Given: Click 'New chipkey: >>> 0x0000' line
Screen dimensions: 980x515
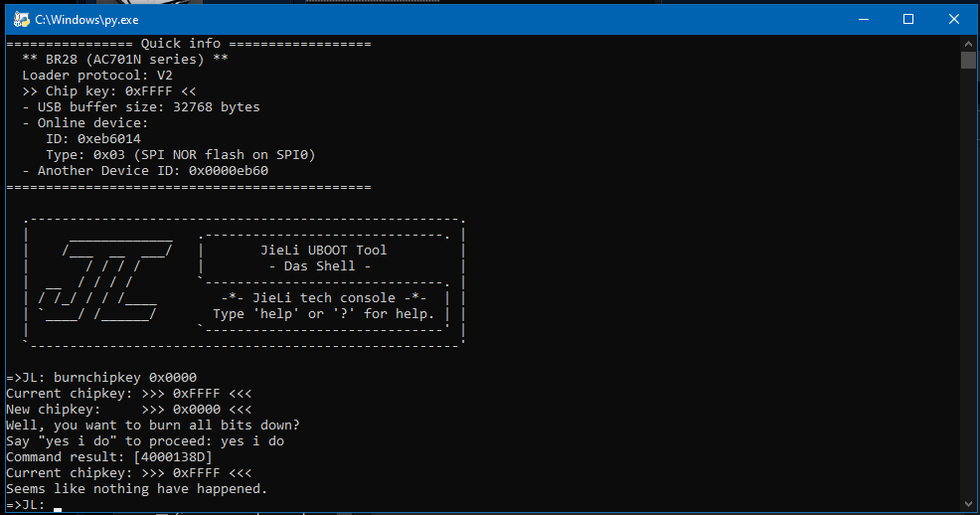Looking at the screenshot, I should pyautogui.click(x=129, y=410).
